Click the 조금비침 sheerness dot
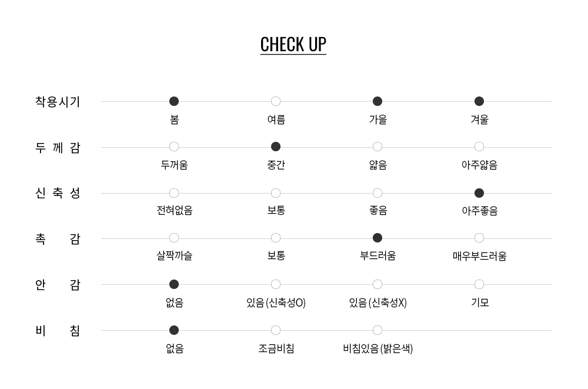Viewport: 588px width, 389px height. [276, 330]
